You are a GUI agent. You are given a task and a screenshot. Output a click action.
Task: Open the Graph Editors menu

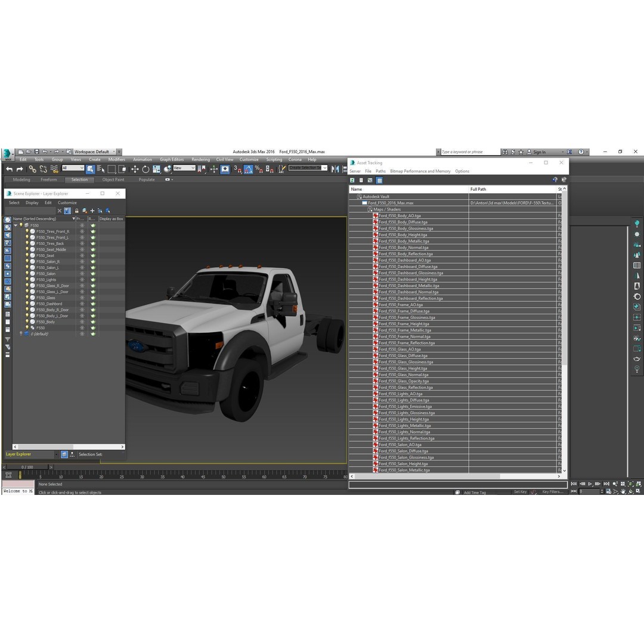click(x=172, y=159)
